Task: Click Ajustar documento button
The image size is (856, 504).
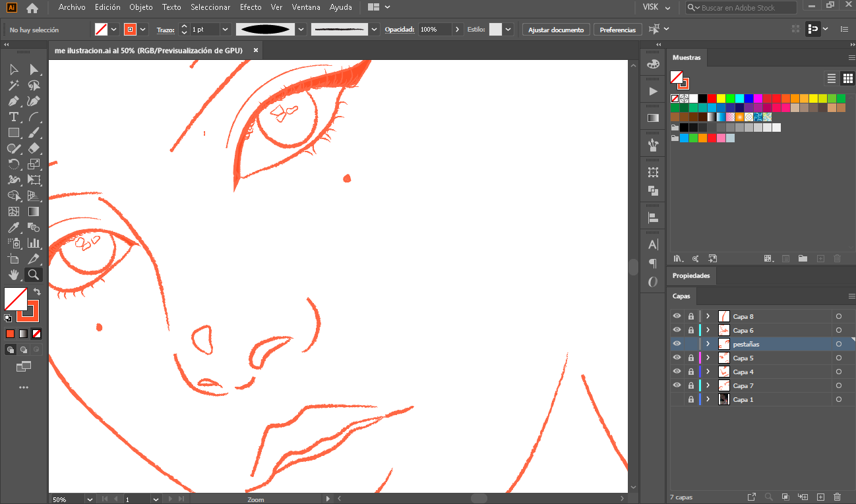Action: [556, 30]
